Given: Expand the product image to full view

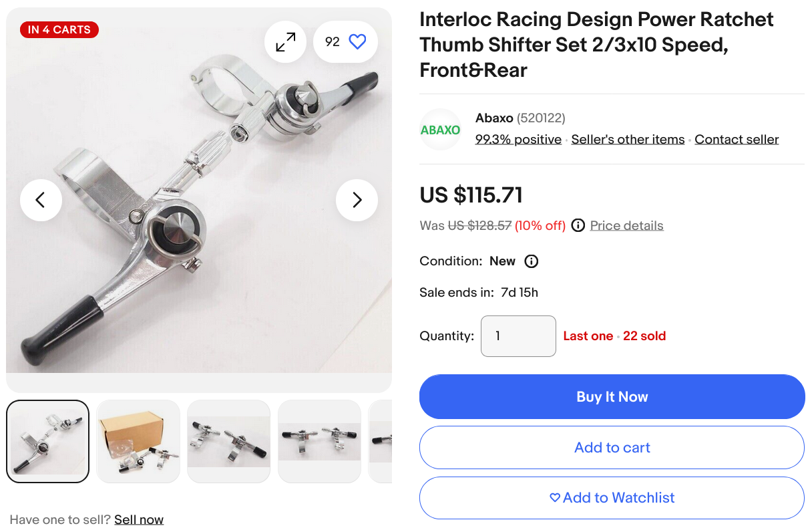Looking at the screenshot, I should click(x=285, y=42).
